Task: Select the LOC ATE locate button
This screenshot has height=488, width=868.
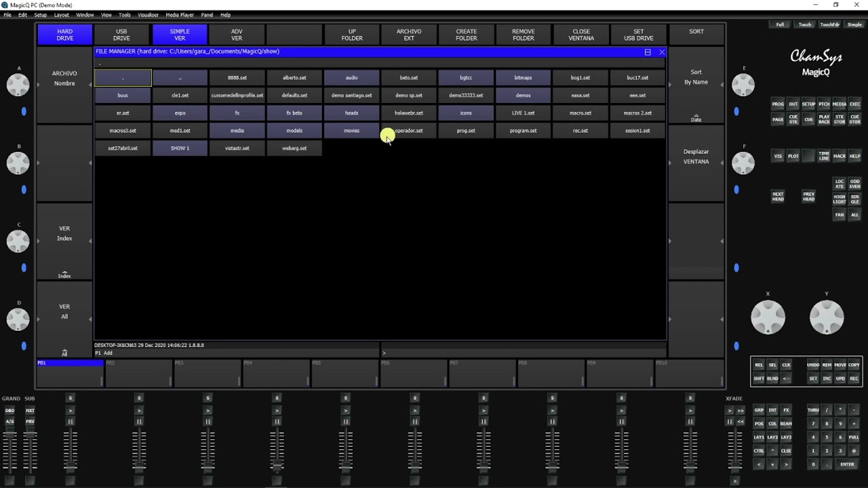Action: [x=840, y=184]
